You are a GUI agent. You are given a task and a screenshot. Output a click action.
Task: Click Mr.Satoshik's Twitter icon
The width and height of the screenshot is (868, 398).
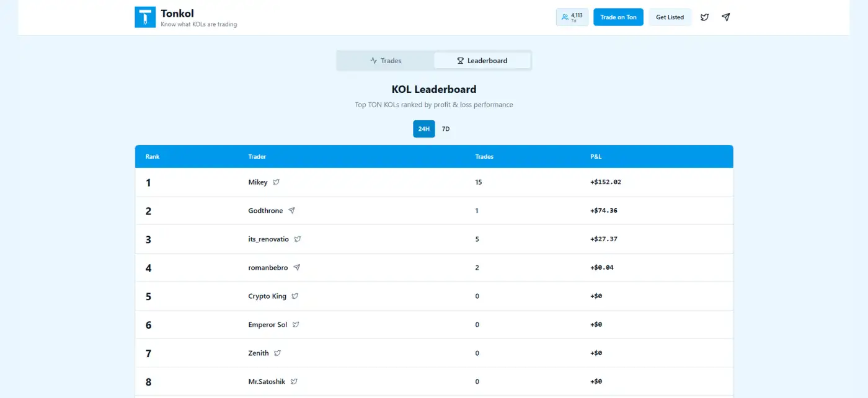coord(294,382)
